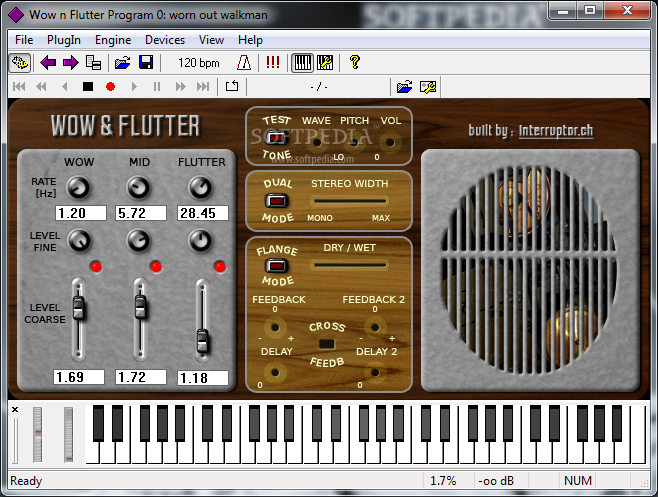Toggle the MID red LED button

(156, 267)
